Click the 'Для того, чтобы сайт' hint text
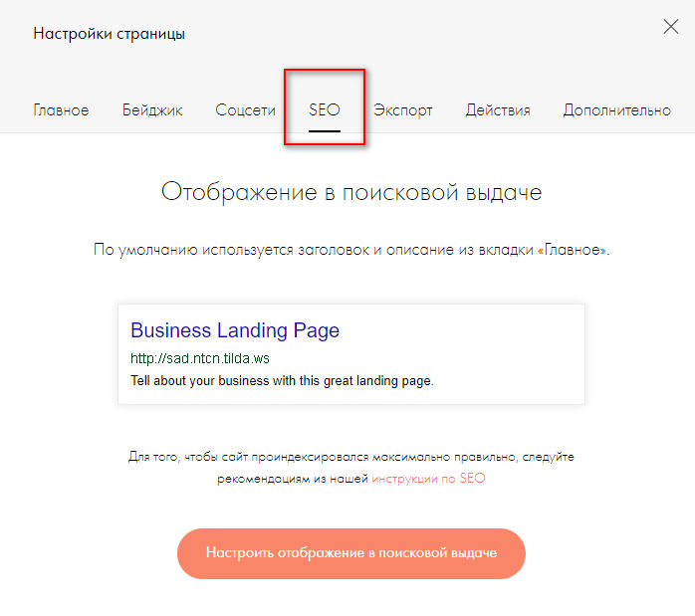Image resolution: width=695 pixels, height=616 pixels. (350, 457)
